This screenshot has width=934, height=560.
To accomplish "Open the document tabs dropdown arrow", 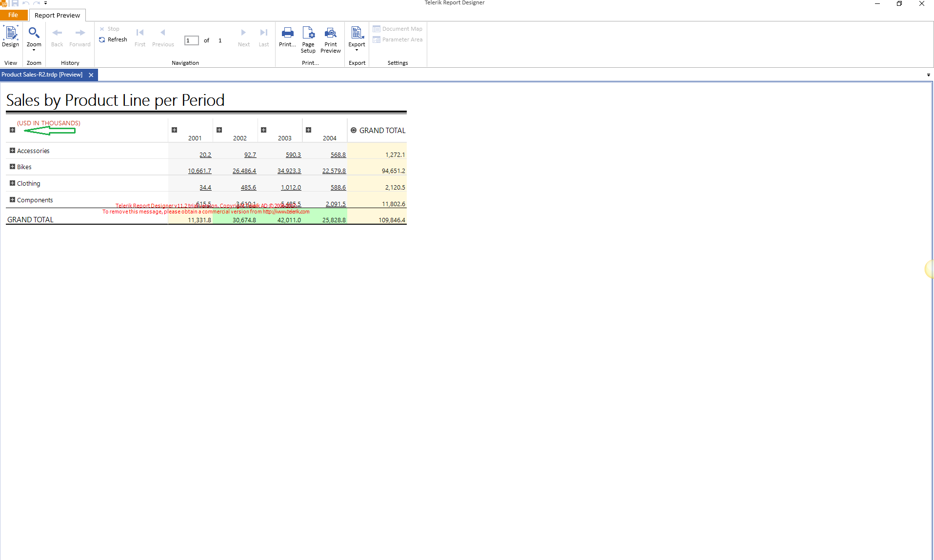I will pos(928,75).
